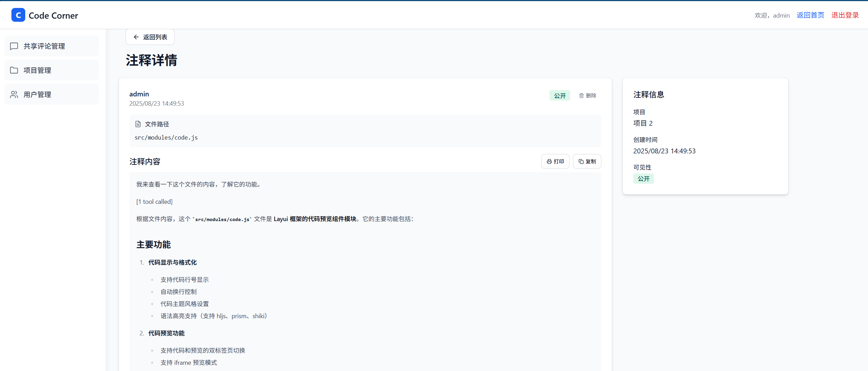The height and width of the screenshot is (371, 868).
Task: Click bullet 支持代码行号显示
Action: [185, 280]
